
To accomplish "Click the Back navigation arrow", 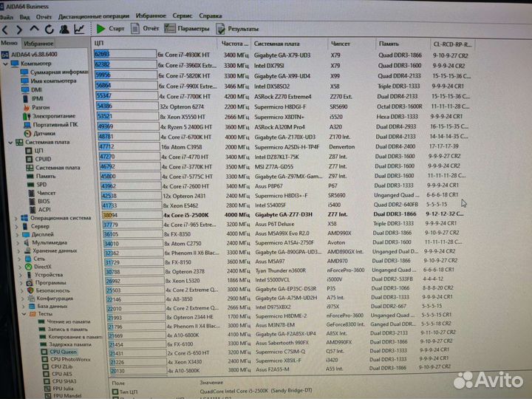I will pos(5,30).
